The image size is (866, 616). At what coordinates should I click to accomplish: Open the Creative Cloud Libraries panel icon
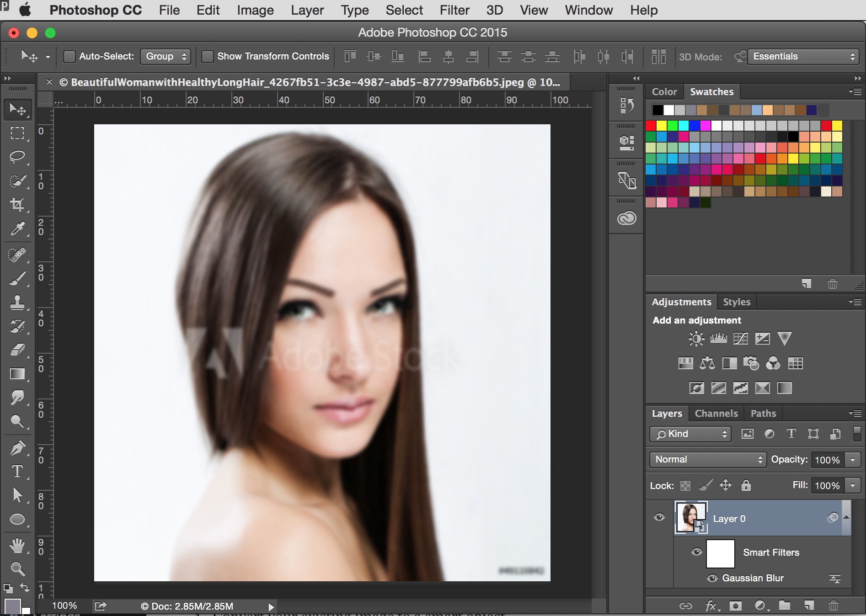click(626, 218)
